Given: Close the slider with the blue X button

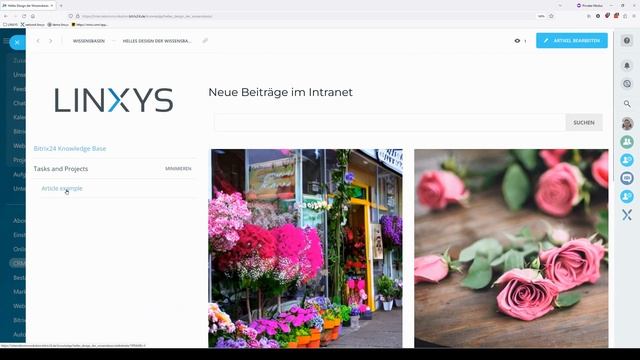Looking at the screenshot, I should 17,42.
